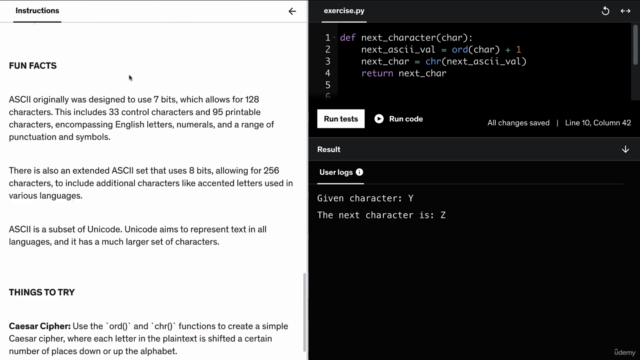The width and height of the screenshot is (640, 360).
Task: Click the Run tests button
Action: [341, 119]
